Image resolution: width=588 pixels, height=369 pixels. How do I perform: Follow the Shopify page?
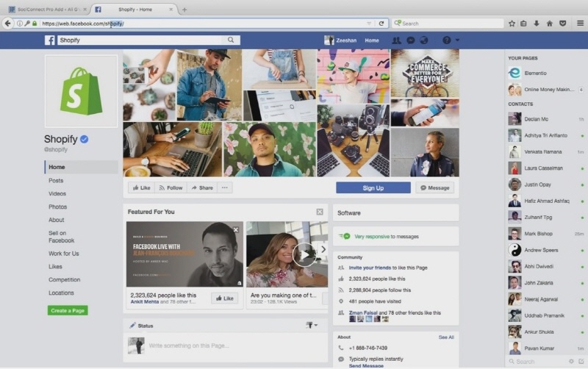(x=171, y=187)
